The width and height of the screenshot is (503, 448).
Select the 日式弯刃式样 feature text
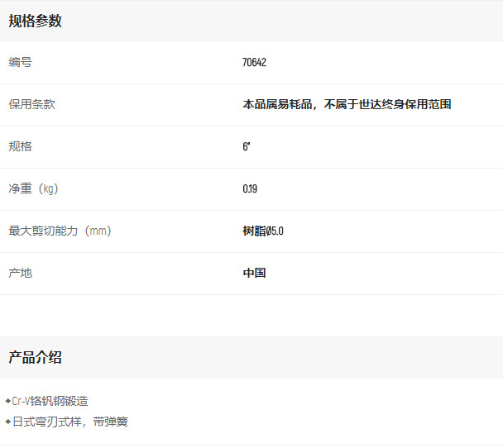46,422
